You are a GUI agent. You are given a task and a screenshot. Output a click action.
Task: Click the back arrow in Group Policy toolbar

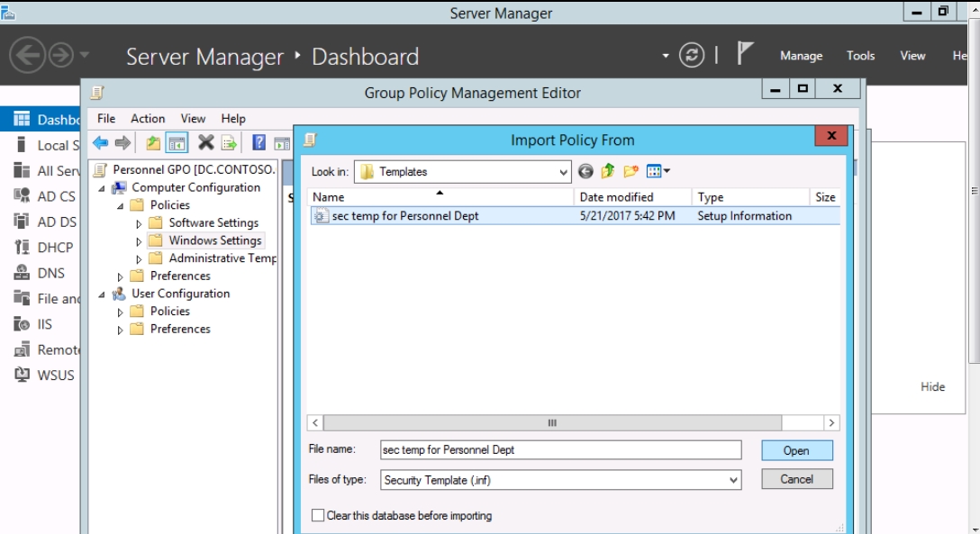point(100,142)
